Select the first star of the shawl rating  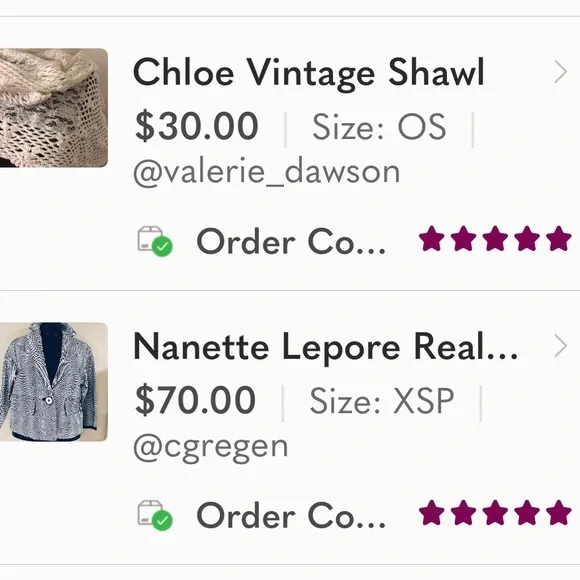431,239
